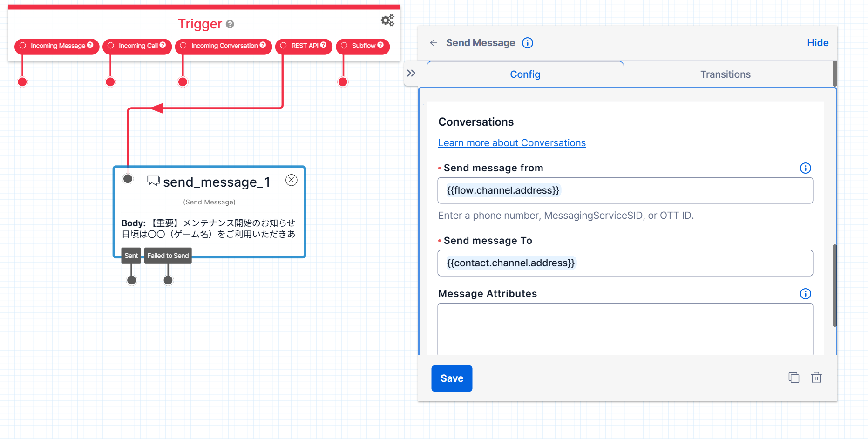The image size is (868, 439).
Task: Duplicate the widget using the copy icon
Action: pyautogui.click(x=794, y=378)
